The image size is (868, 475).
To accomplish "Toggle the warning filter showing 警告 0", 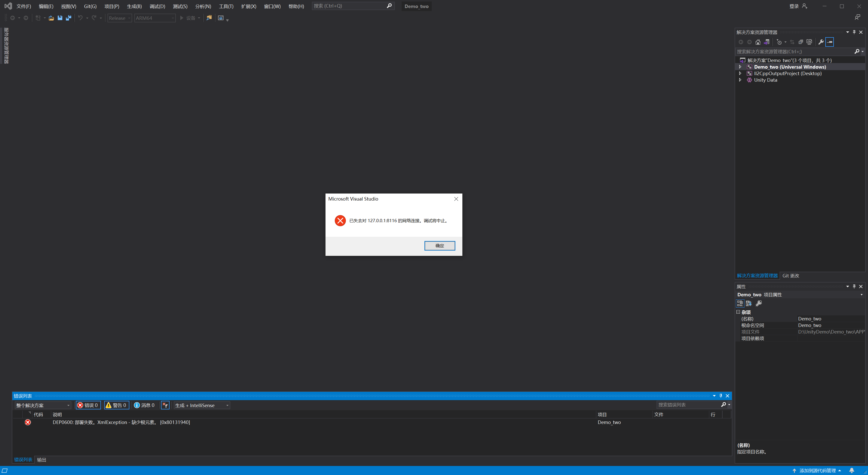I will click(x=117, y=405).
